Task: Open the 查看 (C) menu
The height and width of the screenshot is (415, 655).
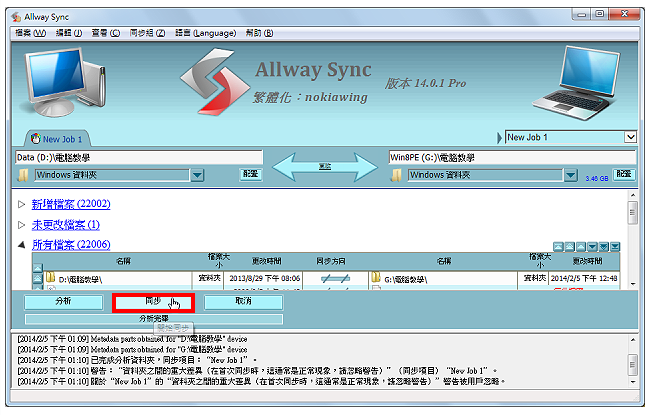Action: click(106, 33)
